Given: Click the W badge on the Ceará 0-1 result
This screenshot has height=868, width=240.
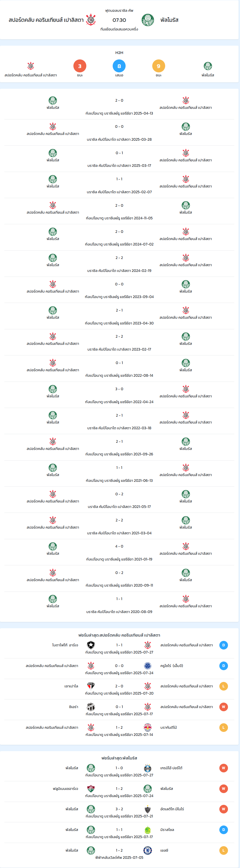Looking at the screenshot, I should click(x=223, y=707).
